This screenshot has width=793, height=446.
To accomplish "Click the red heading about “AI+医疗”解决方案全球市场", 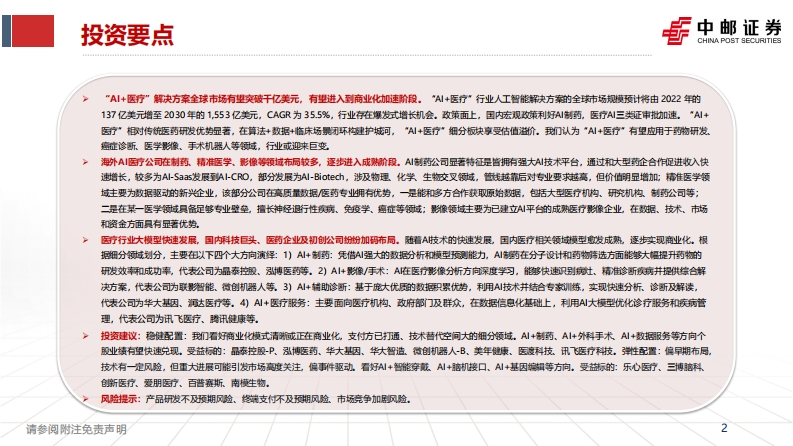I will point(262,99).
